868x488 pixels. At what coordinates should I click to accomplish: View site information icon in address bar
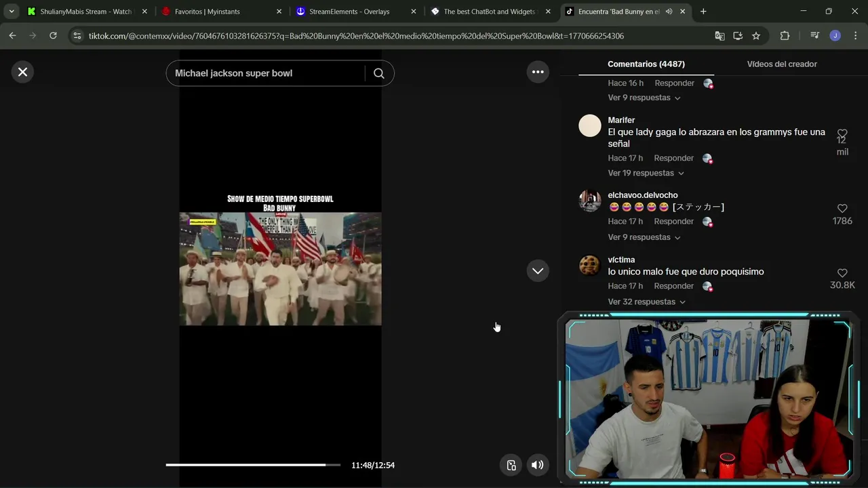coord(77,36)
